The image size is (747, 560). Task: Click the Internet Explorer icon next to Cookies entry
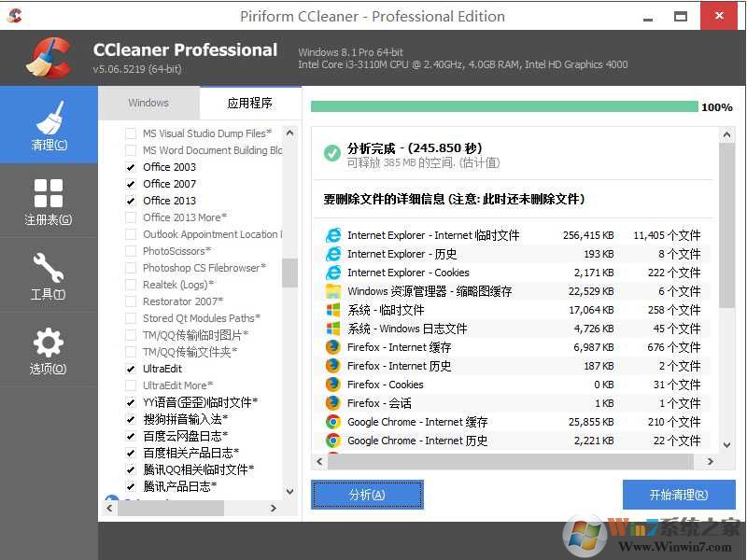tap(333, 273)
